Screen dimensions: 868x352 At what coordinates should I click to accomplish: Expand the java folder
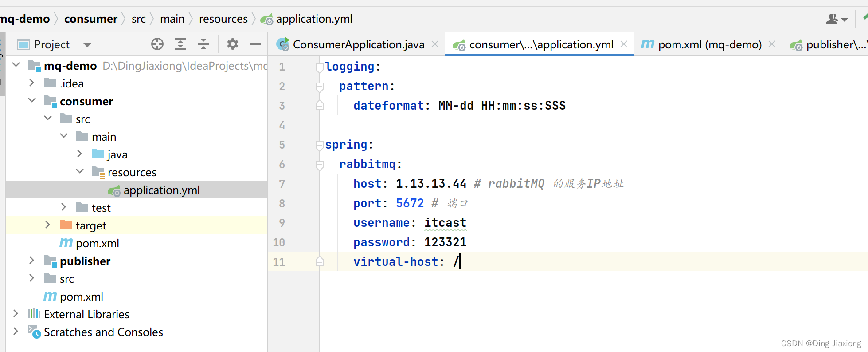[x=79, y=154]
